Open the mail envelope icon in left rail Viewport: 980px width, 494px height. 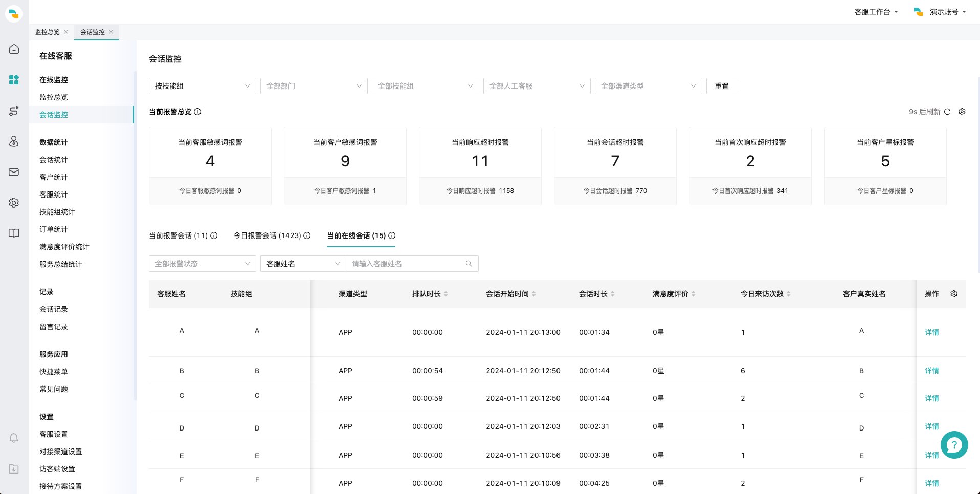click(x=14, y=172)
